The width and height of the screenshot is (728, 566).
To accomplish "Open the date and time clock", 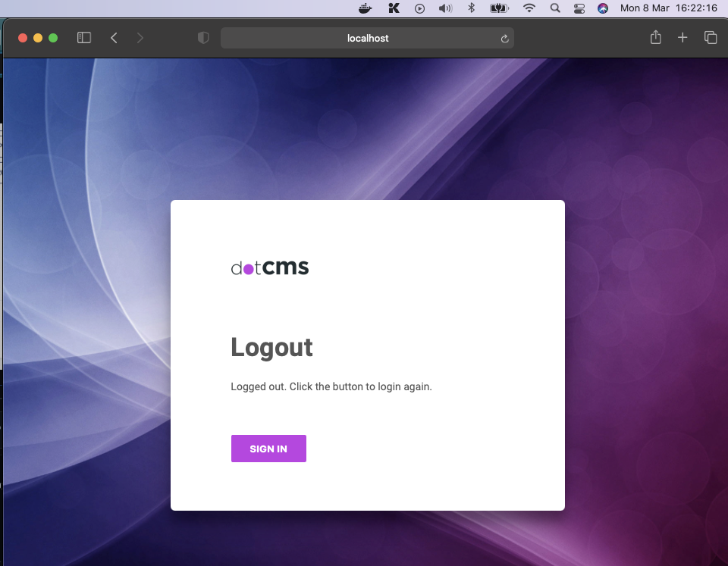I will click(669, 8).
